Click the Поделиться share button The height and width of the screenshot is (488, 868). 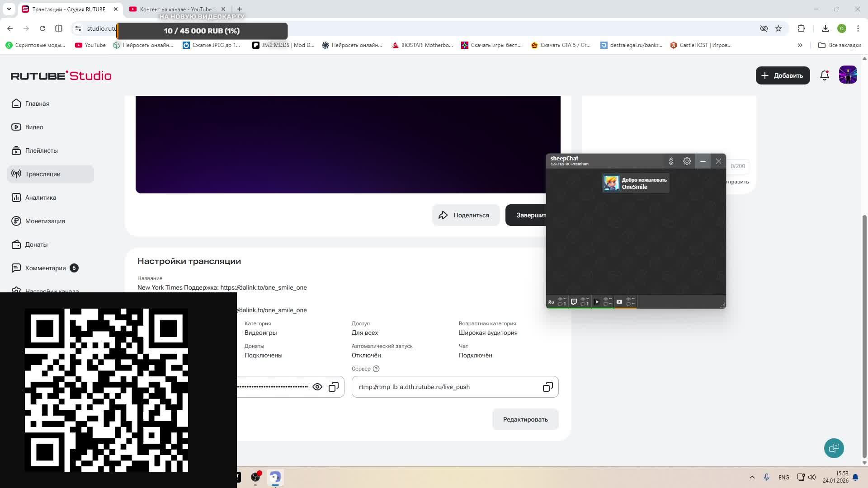tap(466, 215)
